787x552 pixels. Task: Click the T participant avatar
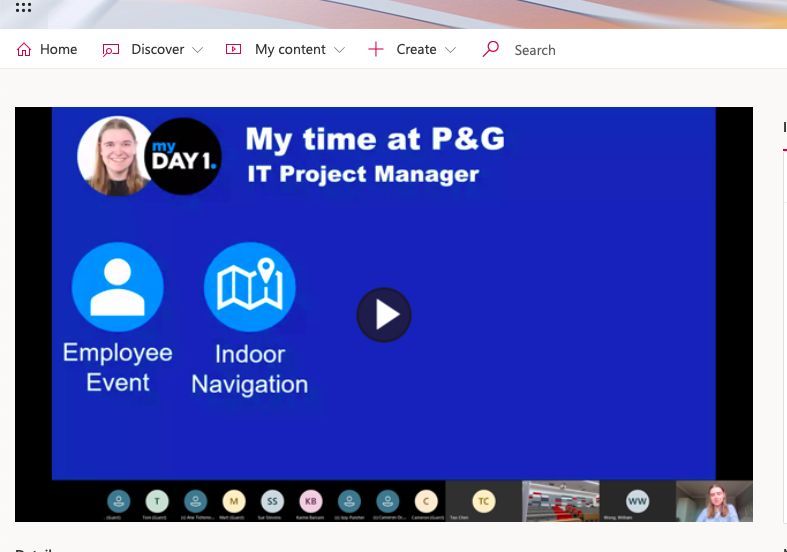pyautogui.click(x=157, y=501)
